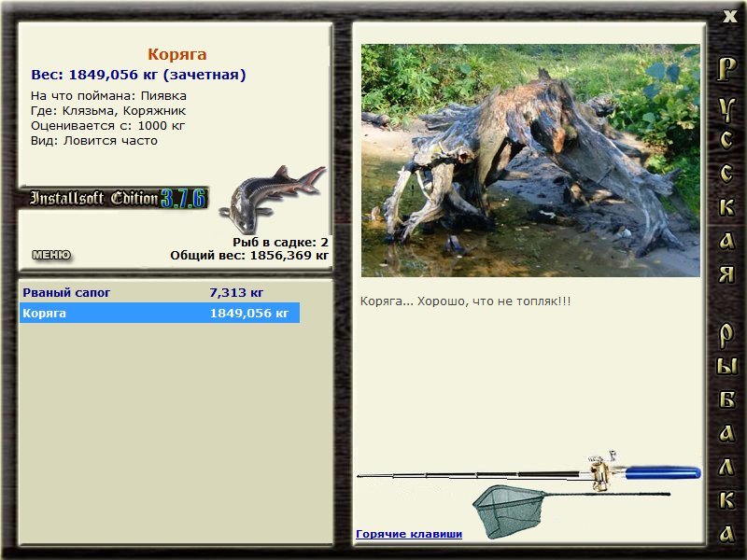Click the caption Коряга... Хорошо, что не топляк!!!
The width and height of the screenshot is (747, 560).
[x=465, y=301]
